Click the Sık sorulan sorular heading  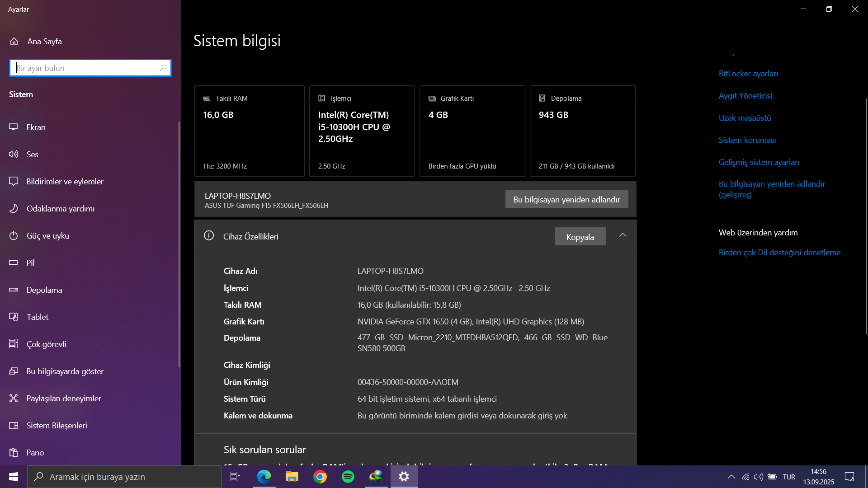point(264,450)
